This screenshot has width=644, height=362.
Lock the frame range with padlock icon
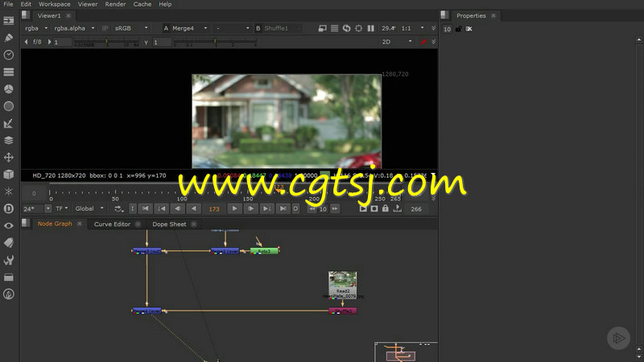[386, 208]
